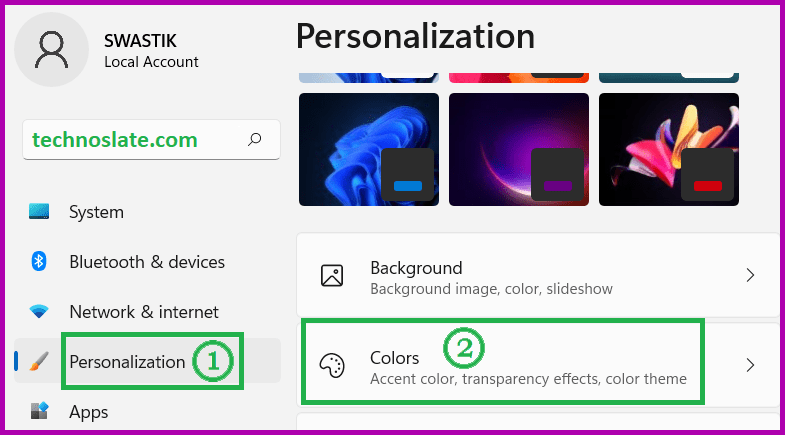Click the Bluetooth icon in sidebar

pyautogui.click(x=39, y=261)
